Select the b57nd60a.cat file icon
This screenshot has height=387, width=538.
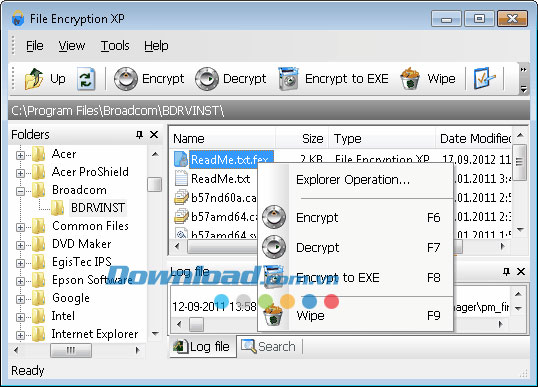[x=181, y=197]
